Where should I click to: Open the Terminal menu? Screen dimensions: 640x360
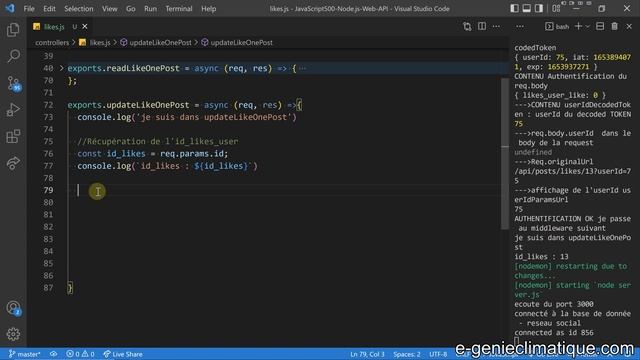point(179,9)
